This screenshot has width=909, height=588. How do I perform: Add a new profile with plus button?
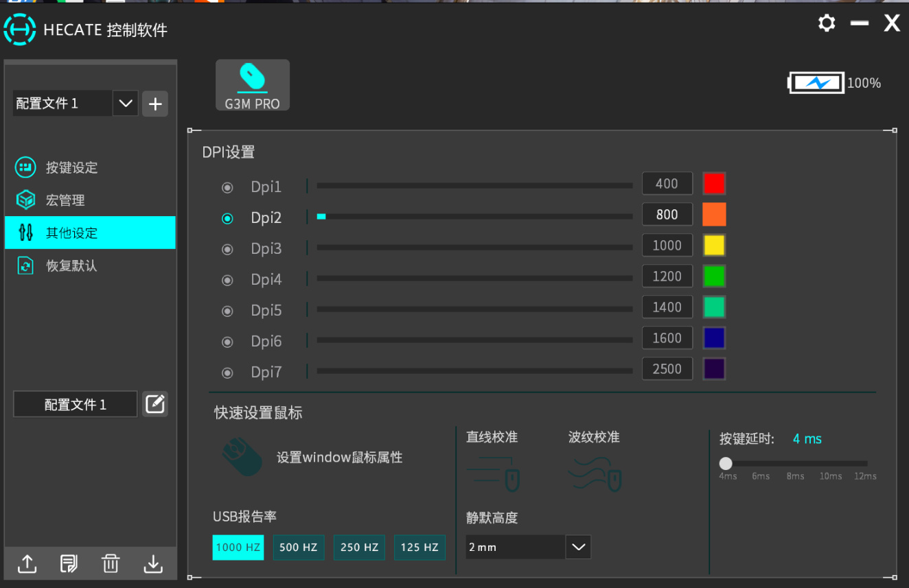(155, 104)
